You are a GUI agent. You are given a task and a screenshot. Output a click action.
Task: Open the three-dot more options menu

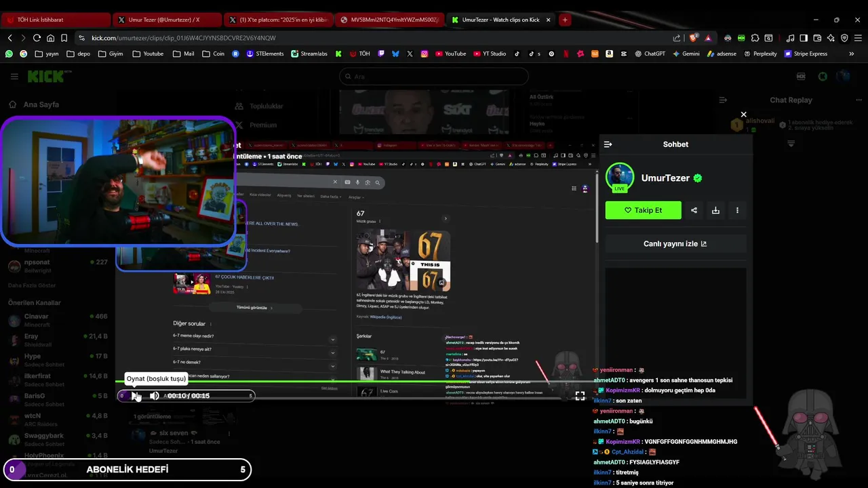(737, 210)
